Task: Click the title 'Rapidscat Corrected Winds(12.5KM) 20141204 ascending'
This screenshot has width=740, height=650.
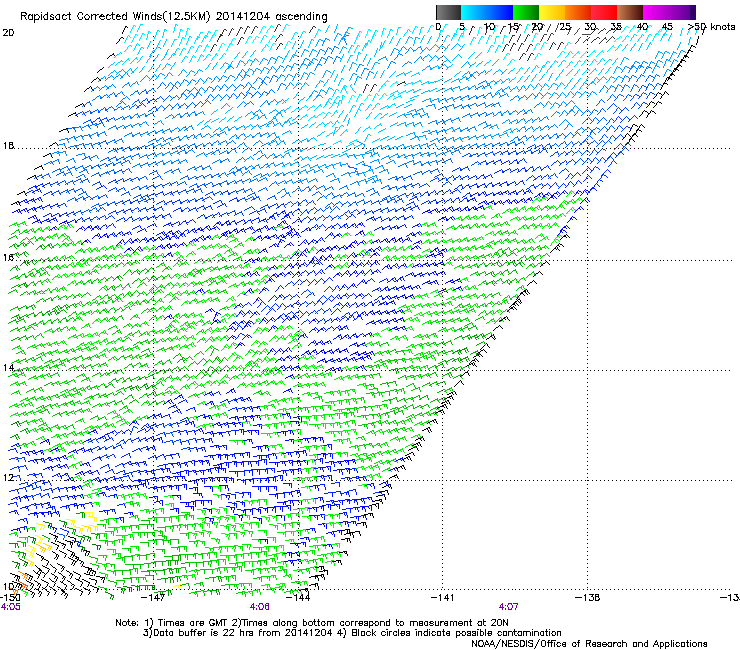Action: click(x=174, y=17)
